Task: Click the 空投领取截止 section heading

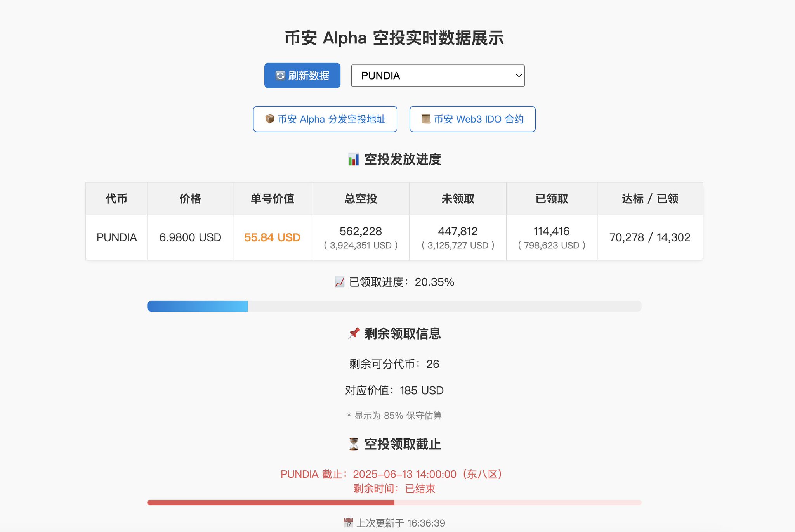Action: pyautogui.click(x=403, y=444)
